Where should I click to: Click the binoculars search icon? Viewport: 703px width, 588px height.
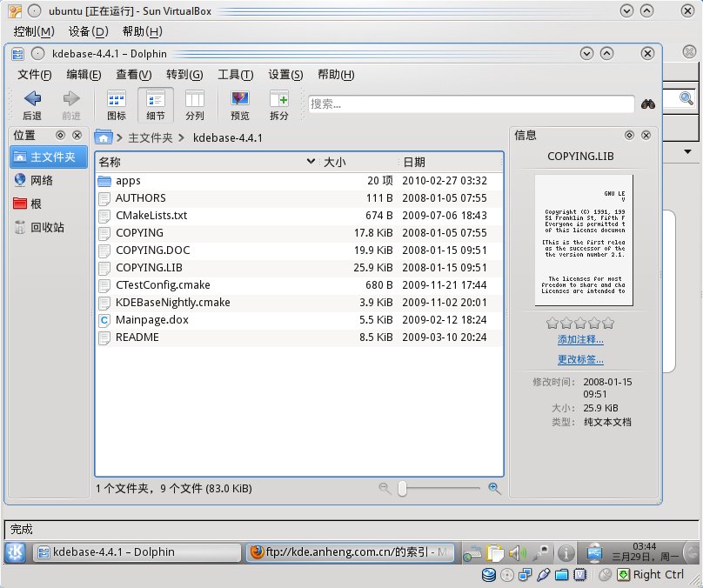648,104
